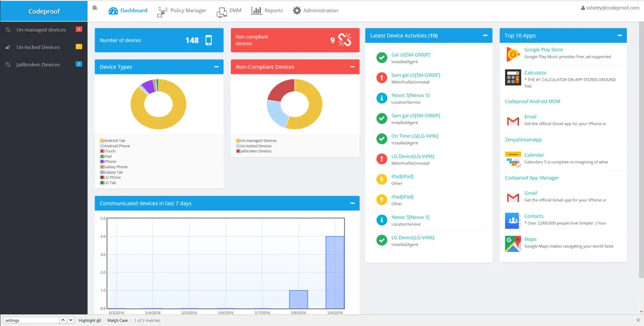The width and height of the screenshot is (644, 326).
Task: Open the Google Play Store app icon
Action: [513, 54]
